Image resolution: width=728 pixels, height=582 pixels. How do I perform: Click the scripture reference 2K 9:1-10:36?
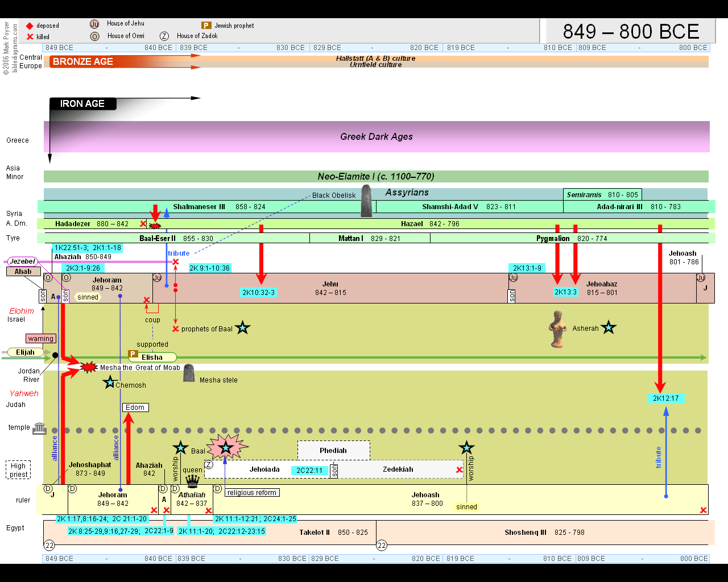[x=209, y=268]
